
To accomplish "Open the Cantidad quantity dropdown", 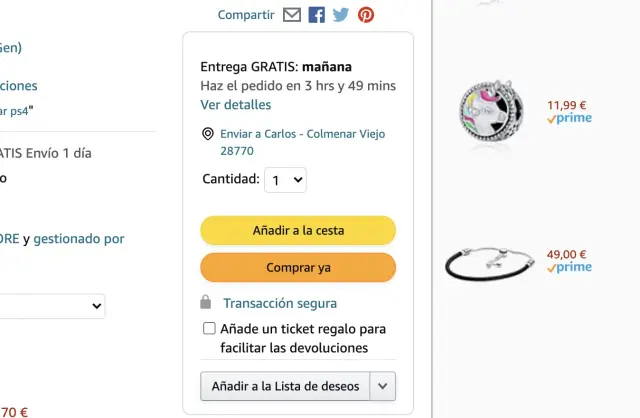I will [x=285, y=180].
